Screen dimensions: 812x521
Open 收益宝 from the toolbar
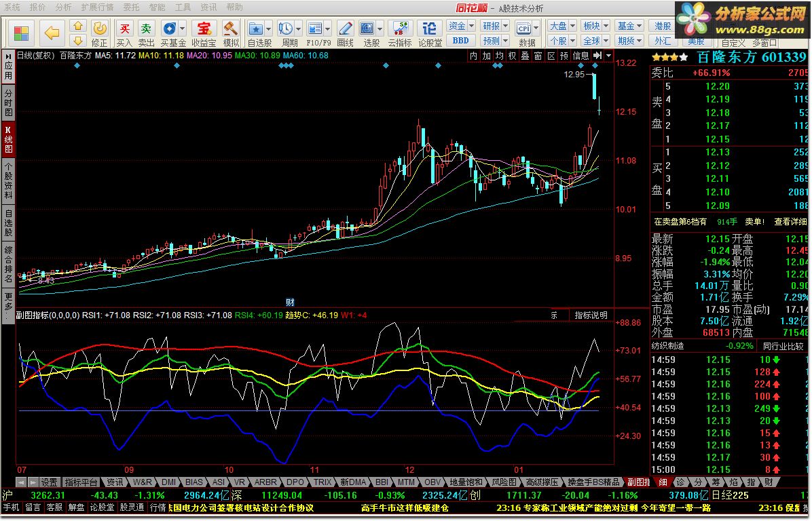point(204,33)
